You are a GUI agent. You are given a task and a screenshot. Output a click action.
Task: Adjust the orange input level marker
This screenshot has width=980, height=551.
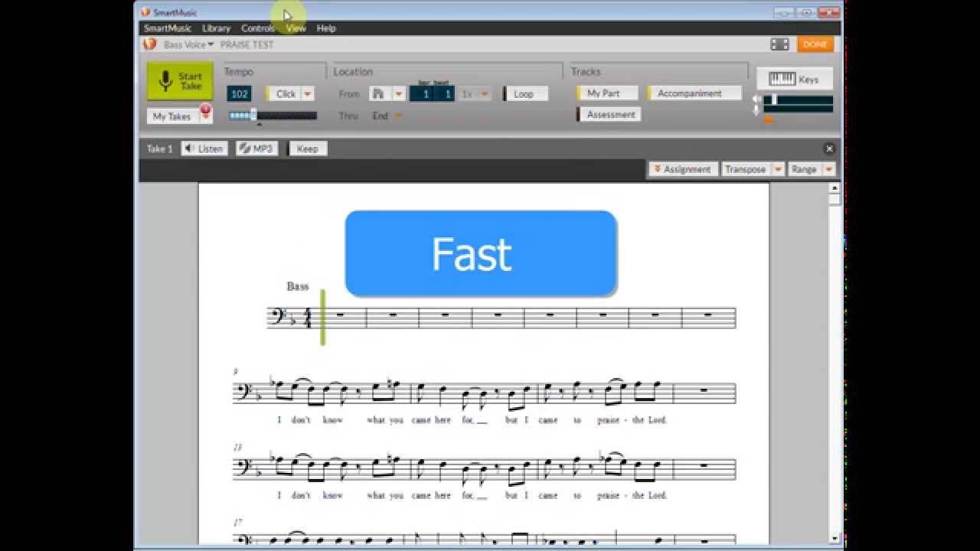click(769, 119)
